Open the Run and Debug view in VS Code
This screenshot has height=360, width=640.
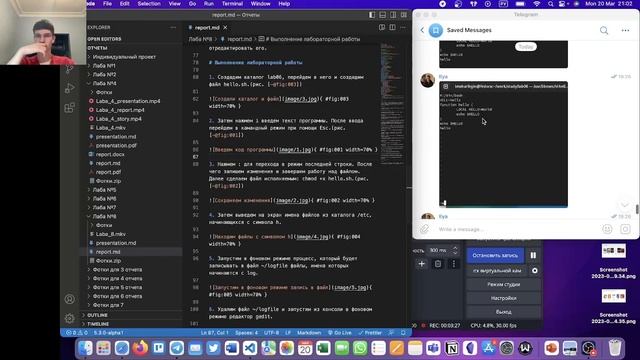coord(70,88)
